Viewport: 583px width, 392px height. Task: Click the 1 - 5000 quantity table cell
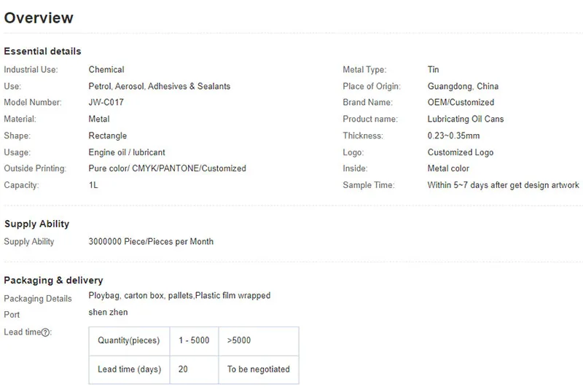pos(194,340)
